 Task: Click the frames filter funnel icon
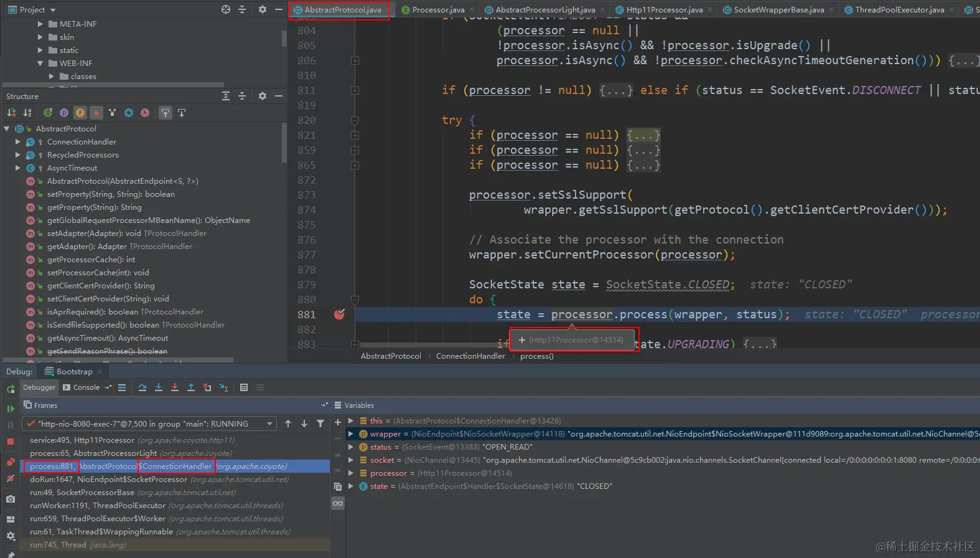pos(320,423)
